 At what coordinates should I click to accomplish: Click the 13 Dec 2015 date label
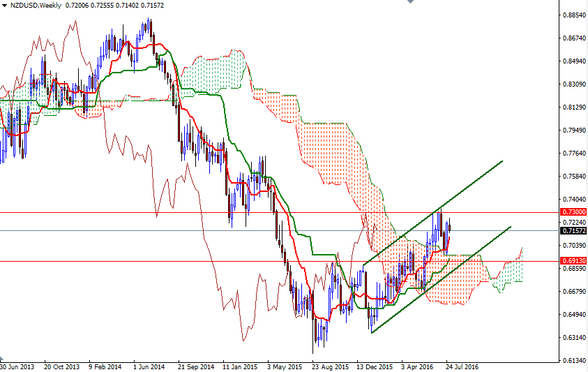coord(373,366)
